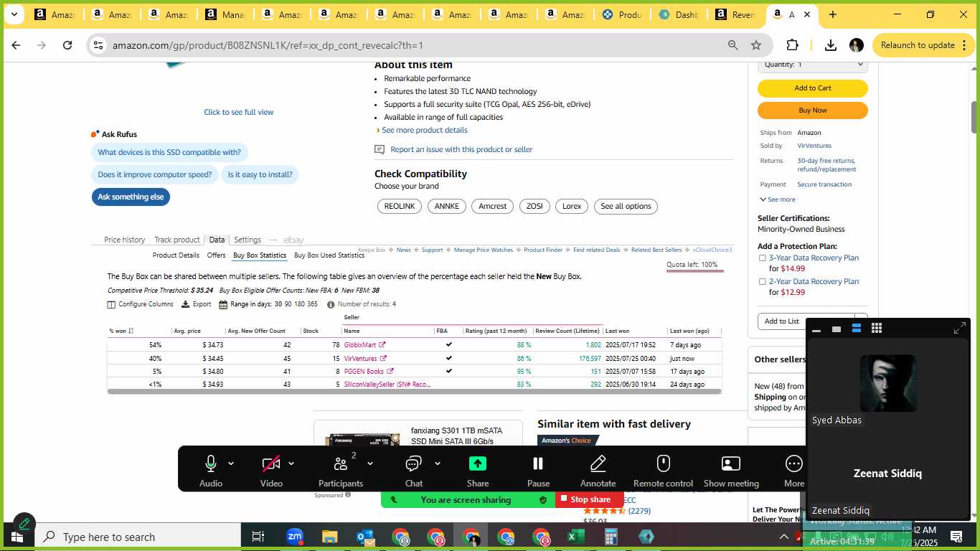Click the Add to Cart button
980x551 pixels.
(813, 88)
